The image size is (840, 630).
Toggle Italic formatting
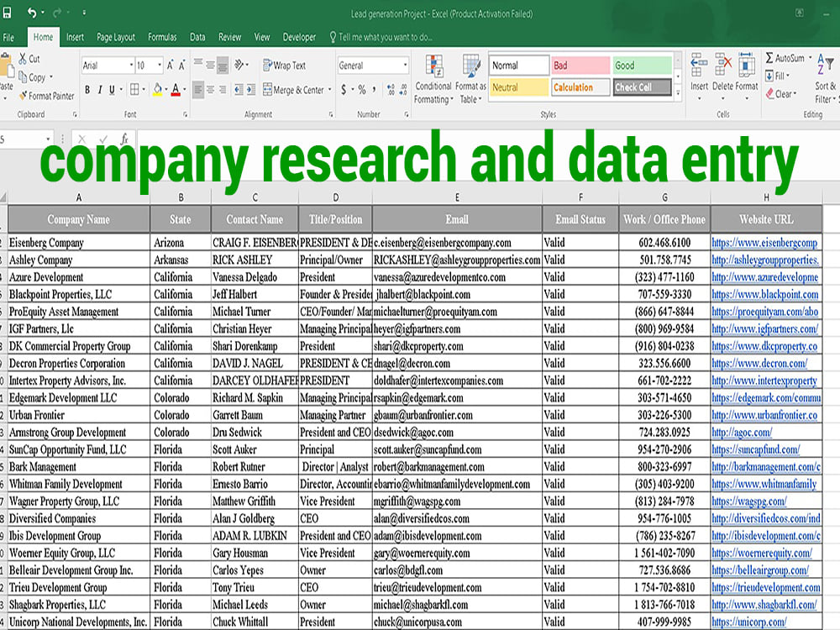pos(100,90)
